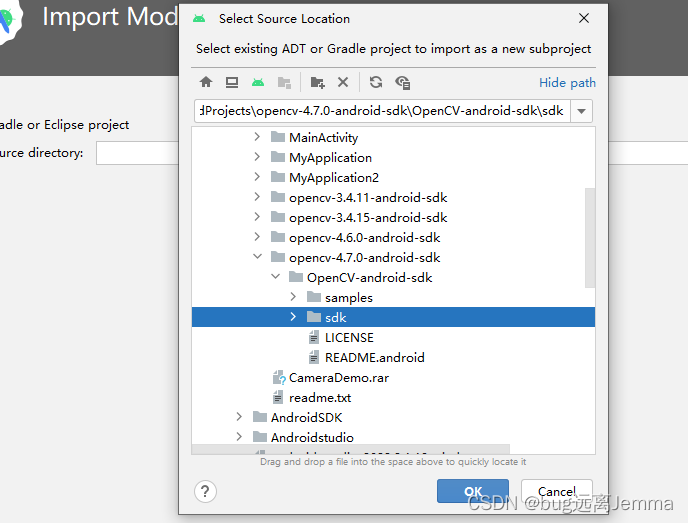Click the OpenCV-android-sdk folder icon
688x523 pixels.
(296, 277)
